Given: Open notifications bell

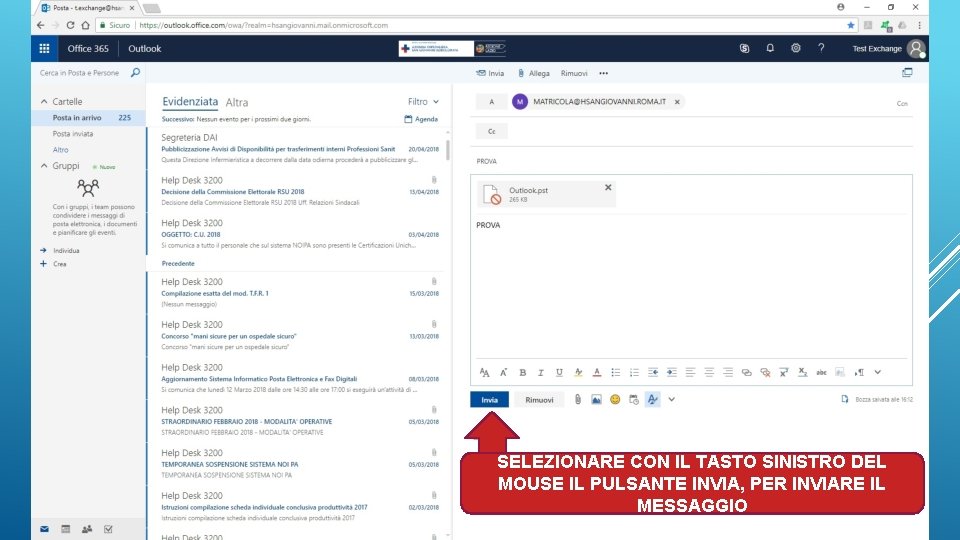Looking at the screenshot, I should pyautogui.click(x=770, y=48).
